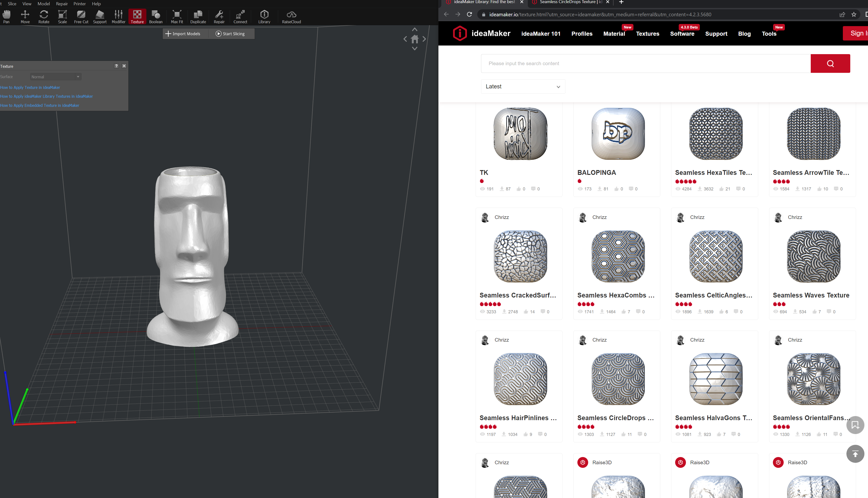Click the floating bookmark round button
This screenshot has width=868, height=498.
855,425
